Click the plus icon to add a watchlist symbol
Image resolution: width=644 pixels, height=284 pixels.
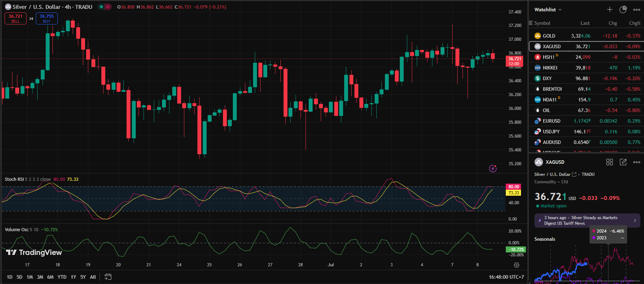click(x=610, y=10)
